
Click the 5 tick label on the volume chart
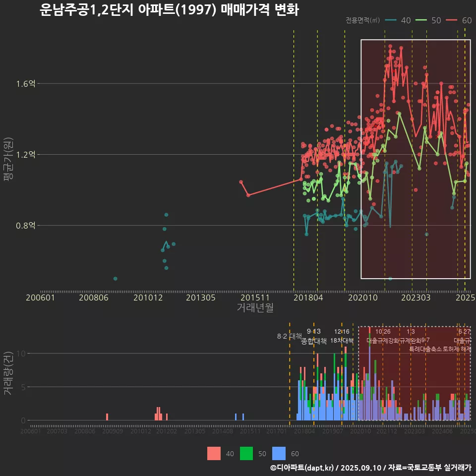point(24,387)
